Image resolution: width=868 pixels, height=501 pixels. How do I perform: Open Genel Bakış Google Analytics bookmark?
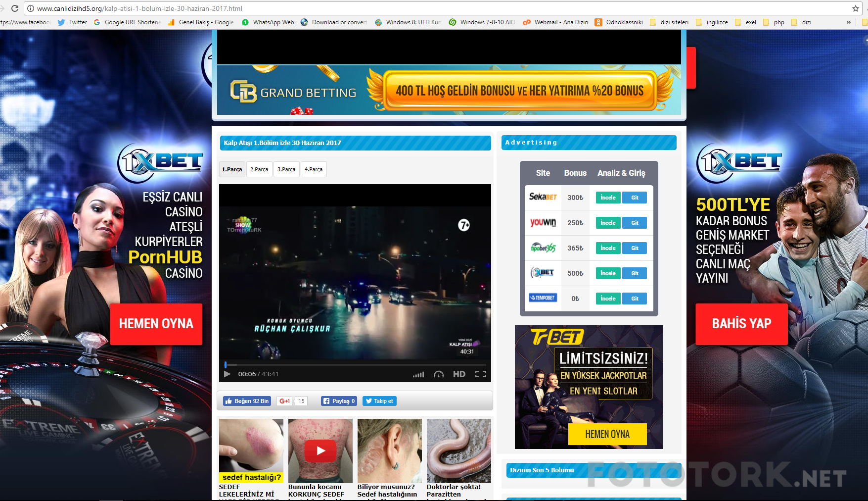point(201,22)
